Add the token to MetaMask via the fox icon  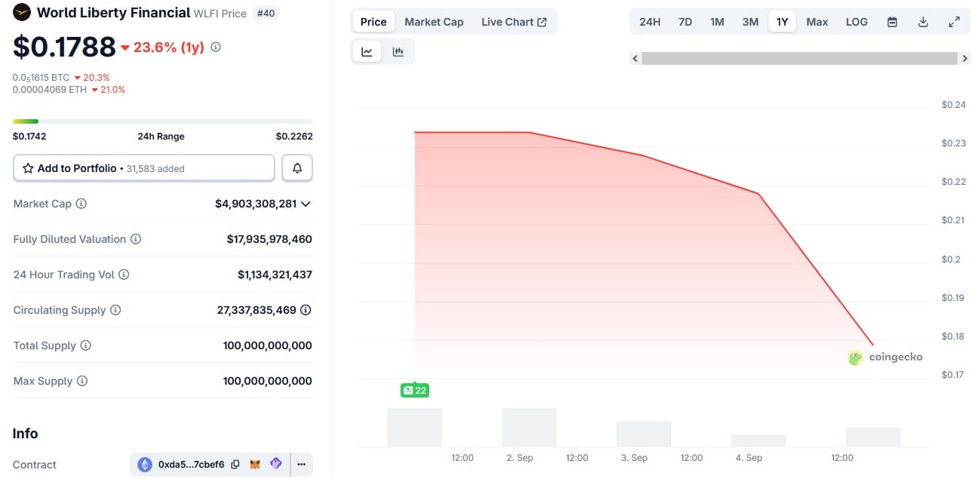pyautogui.click(x=255, y=465)
